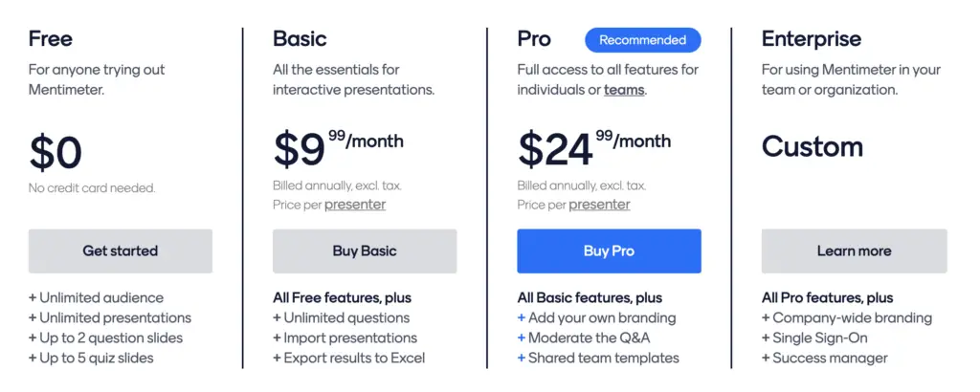The image size is (980, 392).
Task: Click the Get started button
Action: pyautogui.click(x=121, y=250)
